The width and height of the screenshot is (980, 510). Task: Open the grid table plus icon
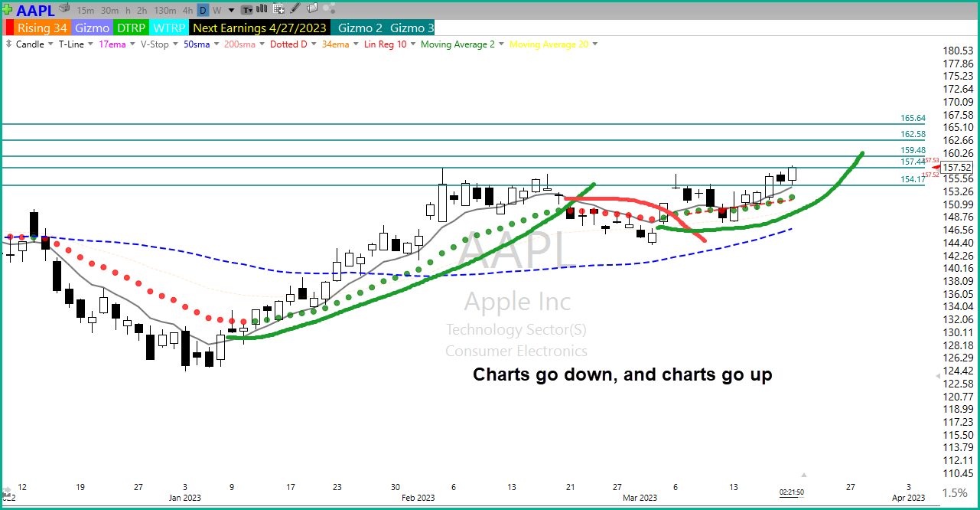point(279,10)
